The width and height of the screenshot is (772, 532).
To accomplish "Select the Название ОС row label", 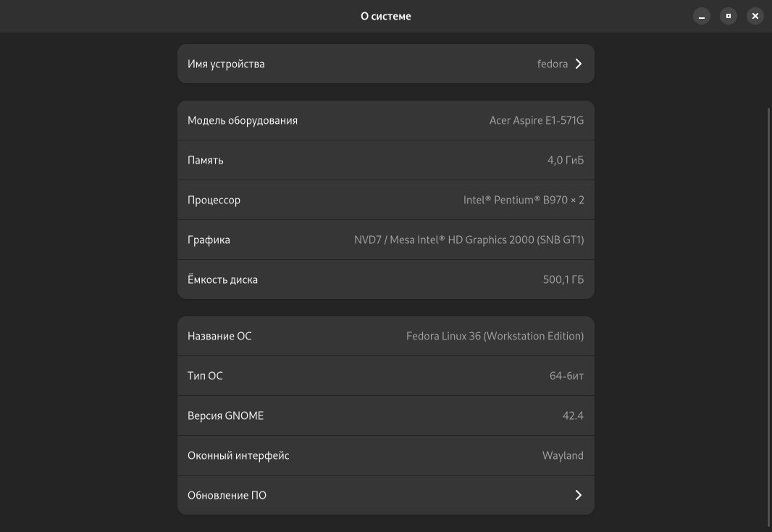I will (x=219, y=336).
